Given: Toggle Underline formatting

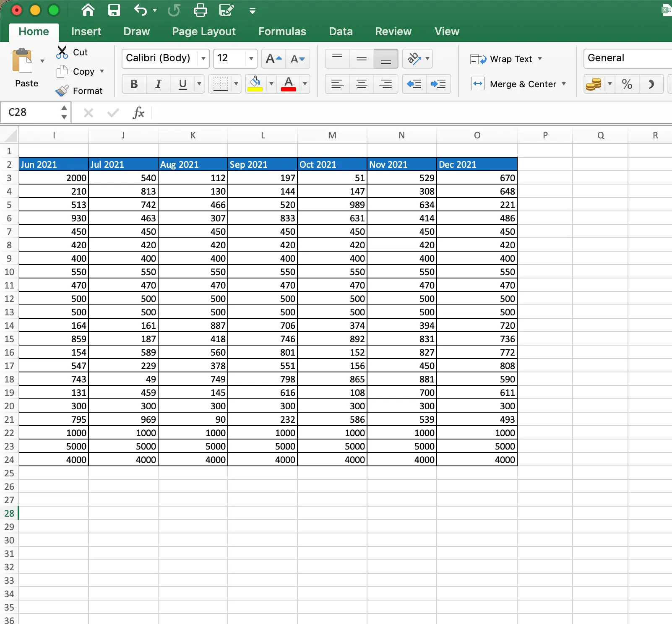Looking at the screenshot, I should pyautogui.click(x=182, y=84).
